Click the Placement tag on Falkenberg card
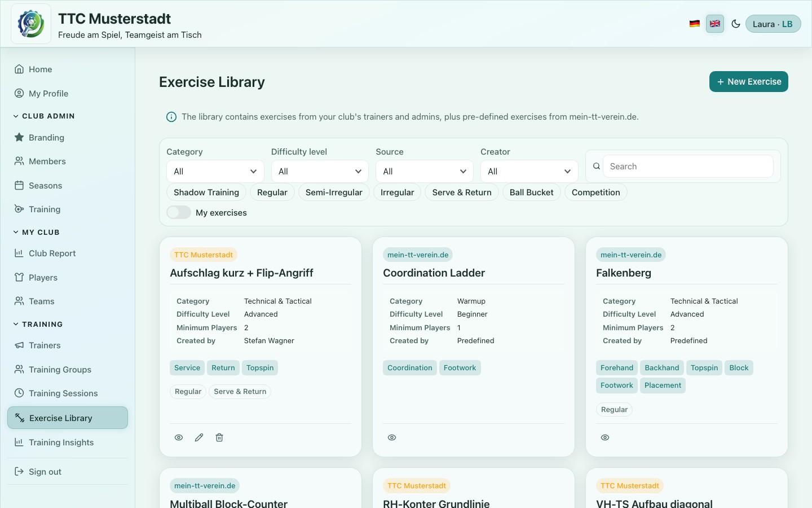 click(663, 385)
